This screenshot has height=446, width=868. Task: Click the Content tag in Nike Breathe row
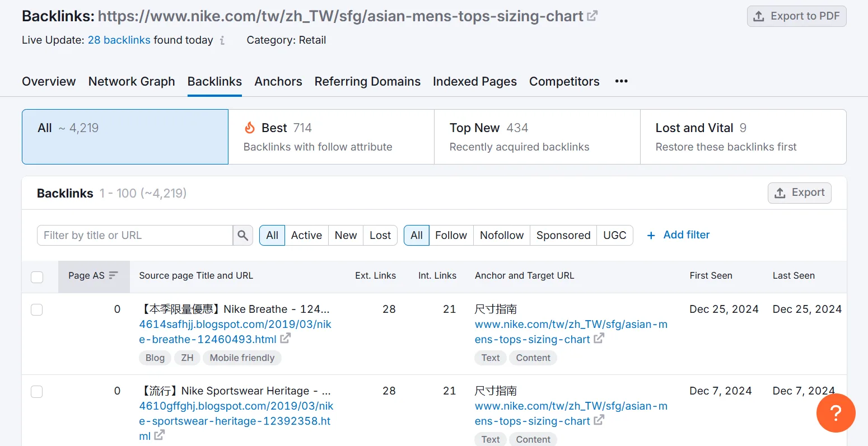point(533,358)
